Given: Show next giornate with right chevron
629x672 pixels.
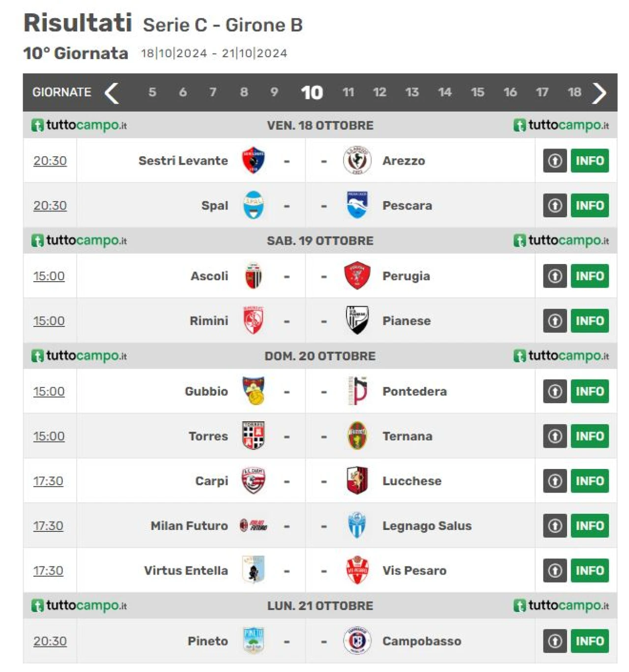Looking at the screenshot, I should click(600, 93).
